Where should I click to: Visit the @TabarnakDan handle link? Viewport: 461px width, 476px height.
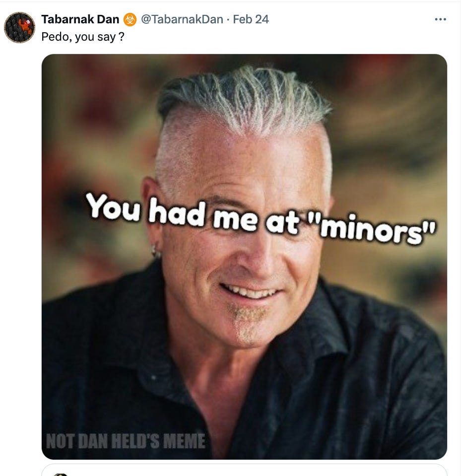click(182, 19)
